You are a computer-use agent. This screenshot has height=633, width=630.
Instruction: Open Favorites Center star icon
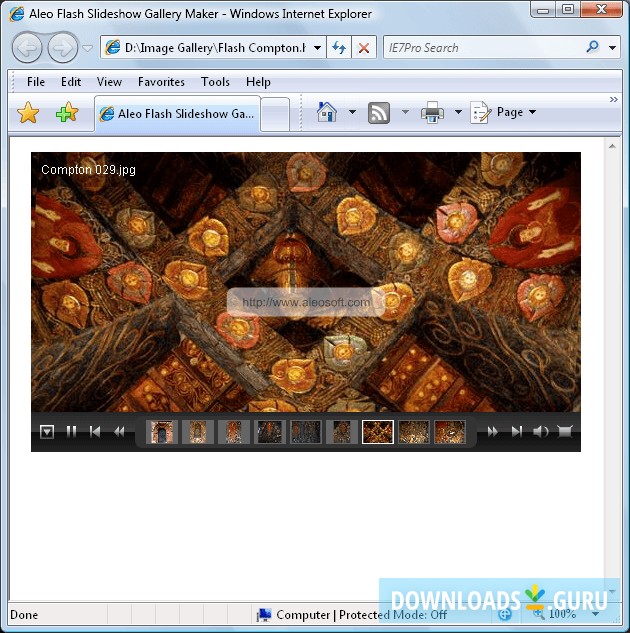click(x=28, y=113)
